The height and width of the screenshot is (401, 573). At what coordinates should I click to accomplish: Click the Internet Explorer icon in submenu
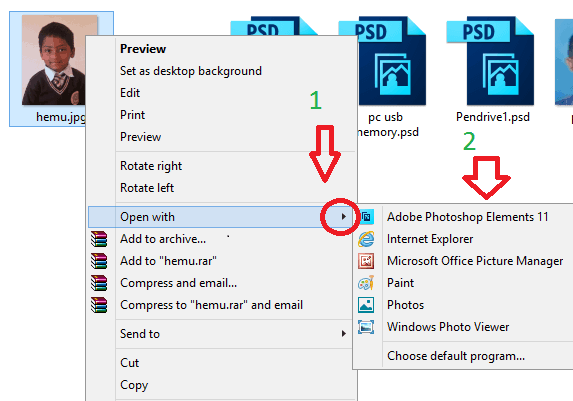(x=366, y=239)
